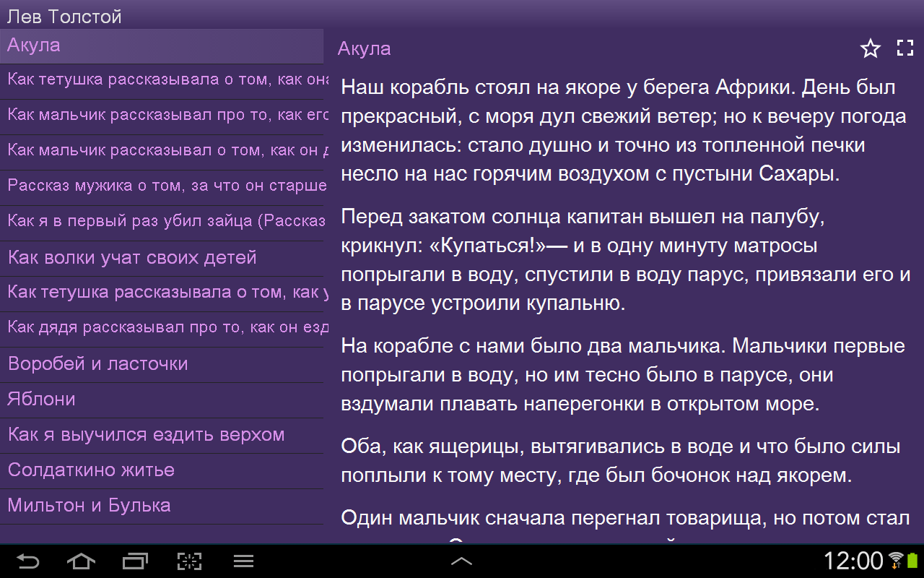Image resolution: width=924 pixels, height=578 pixels.
Task: Tap the Акула heading above the story text
Action: tap(364, 48)
